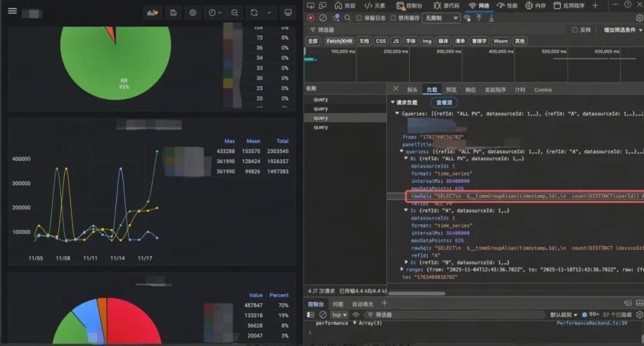Image resolution: width=644 pixels, height=346 pixels.
Task: Open the 应用程序 application tab
Action: 569,5
